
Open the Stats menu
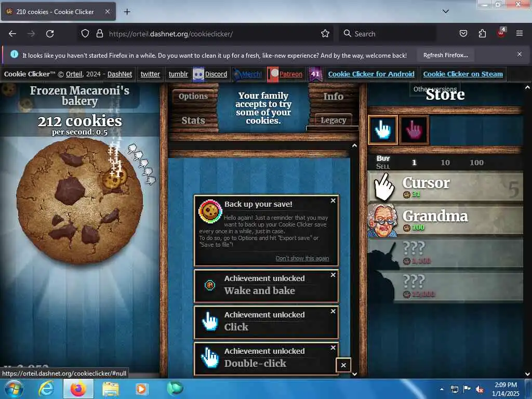click(x=193, y=121)
